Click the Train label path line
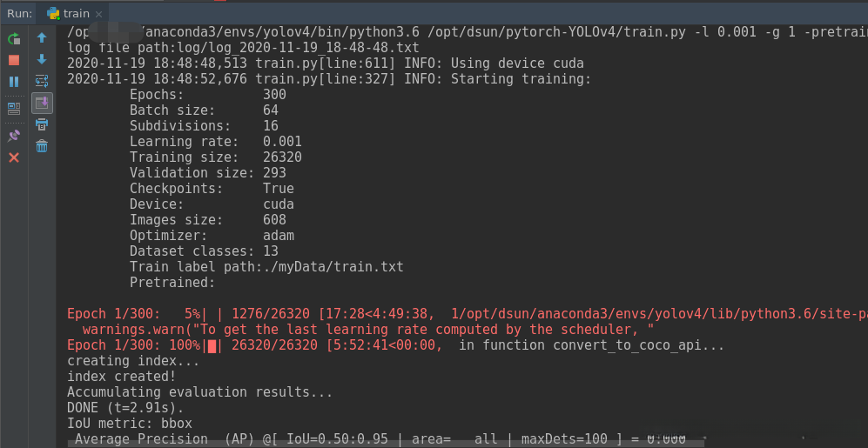The width and height of the screenshot is (868, 448). pyautogui.click(x=266, y=267)
